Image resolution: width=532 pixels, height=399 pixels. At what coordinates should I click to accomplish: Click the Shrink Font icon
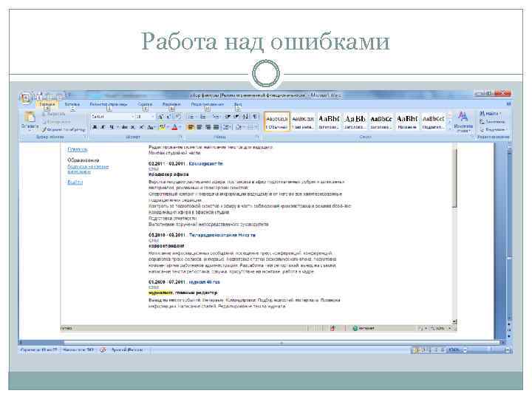(x=168, y=117)
